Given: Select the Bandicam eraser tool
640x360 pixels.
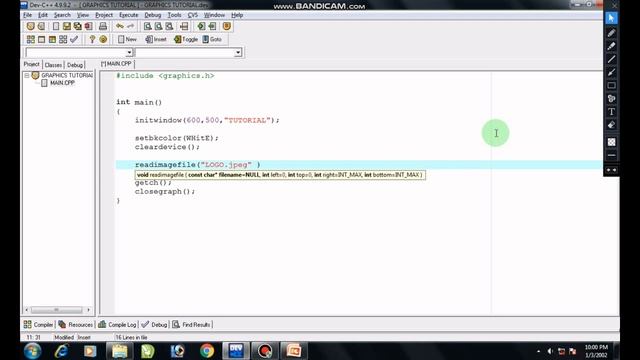Looking at the screenshot, I should point(611,125).
